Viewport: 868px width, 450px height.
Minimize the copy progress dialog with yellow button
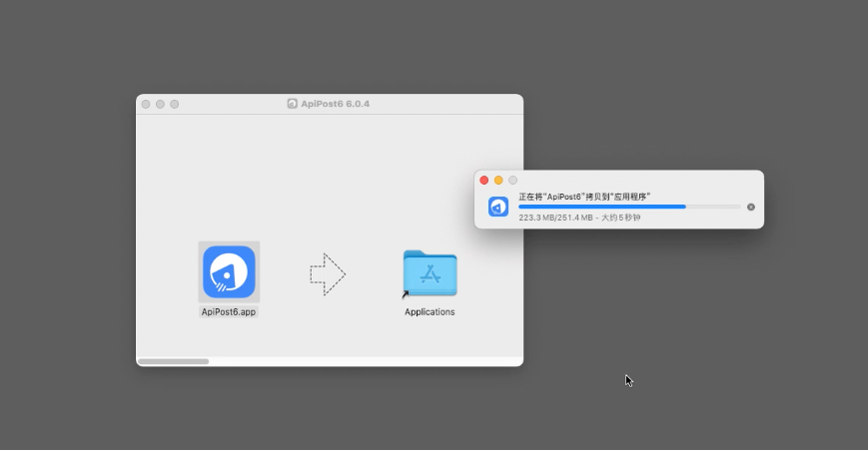click(498, 181)
